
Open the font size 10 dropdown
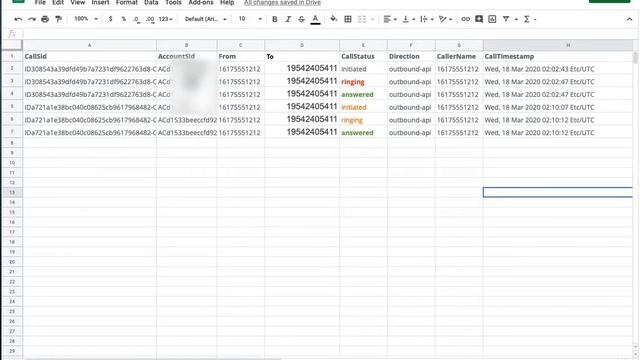(250, 19)
